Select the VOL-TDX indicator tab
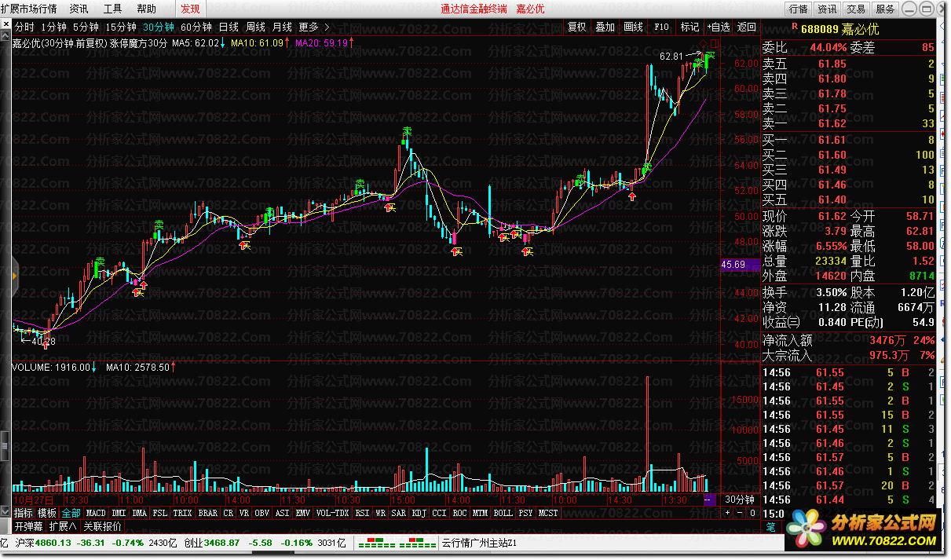Viewport: 951px width, 560px height. pos(333,513)
